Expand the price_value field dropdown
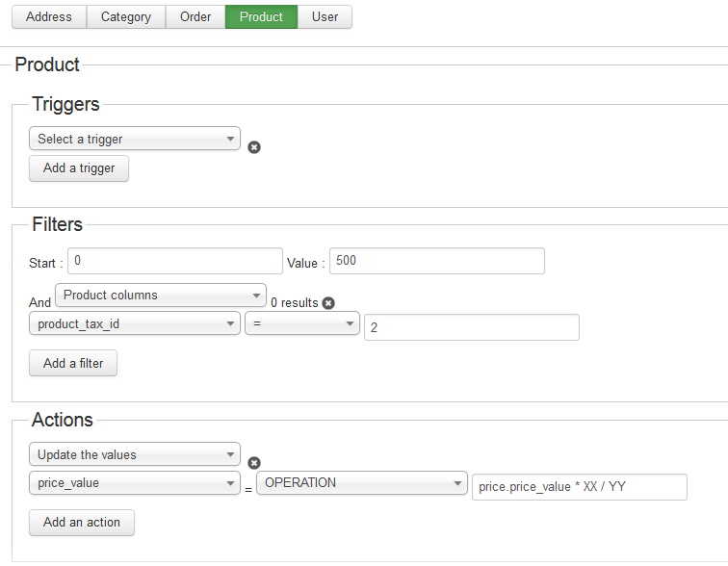The width and height of the screenshot is (728, 566). click(x=135, y=483)
